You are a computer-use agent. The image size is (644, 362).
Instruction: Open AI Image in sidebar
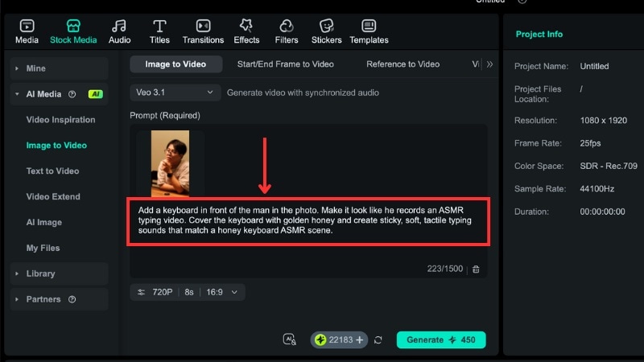pos(44,223)
